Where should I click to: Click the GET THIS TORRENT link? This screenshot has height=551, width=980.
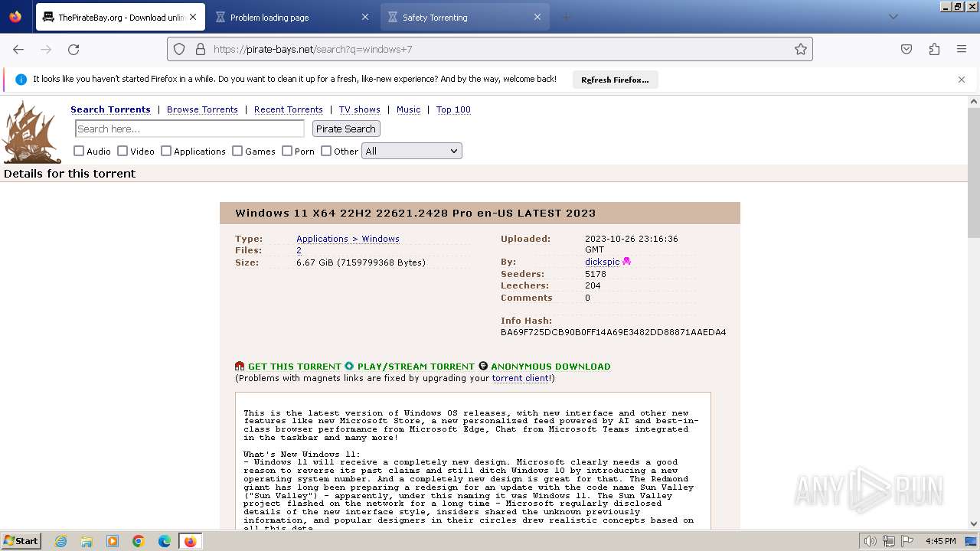pos(294,367)
